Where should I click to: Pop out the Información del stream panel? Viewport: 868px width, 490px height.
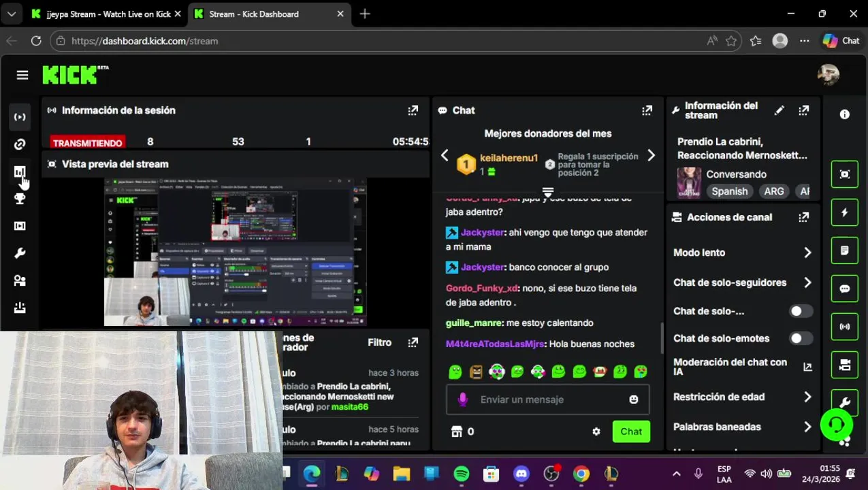click(x=804, y=110)
